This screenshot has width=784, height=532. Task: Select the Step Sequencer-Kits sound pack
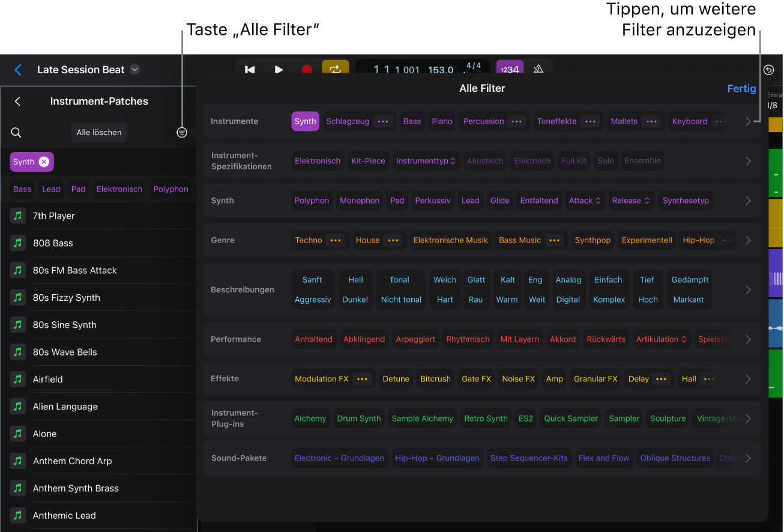[529, 458]
